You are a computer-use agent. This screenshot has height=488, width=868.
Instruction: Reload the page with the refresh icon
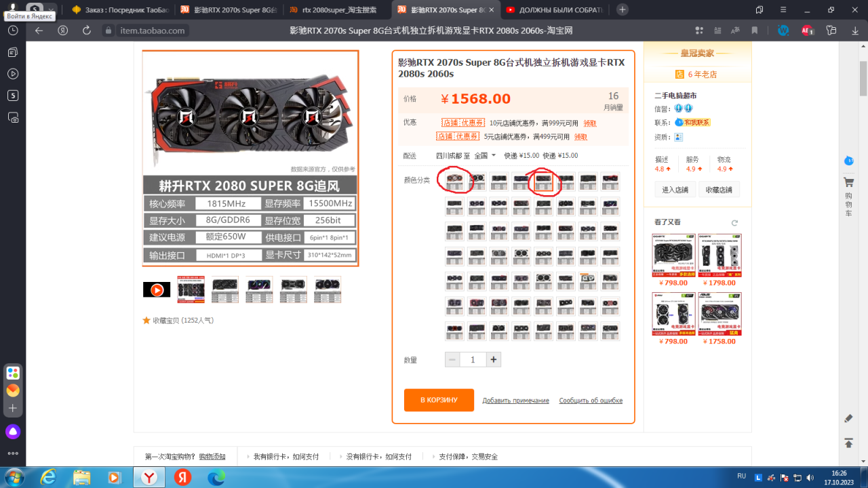(87, 30)
